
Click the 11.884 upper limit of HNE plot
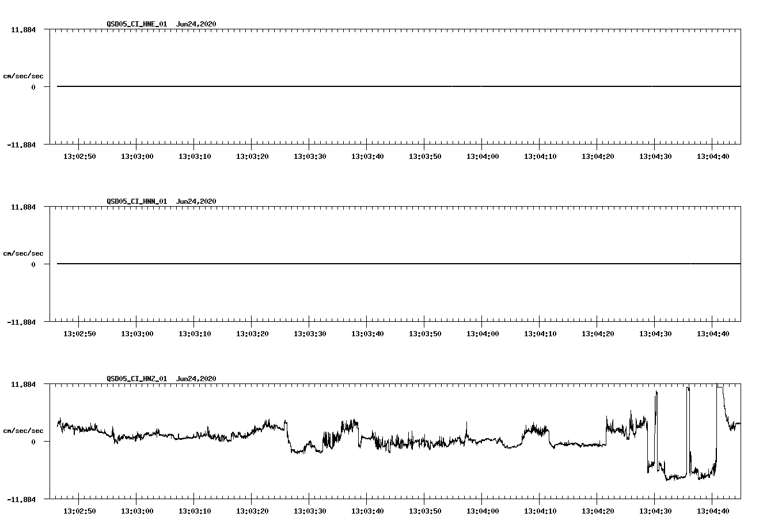pyautogui.click(x=23, y=30)
